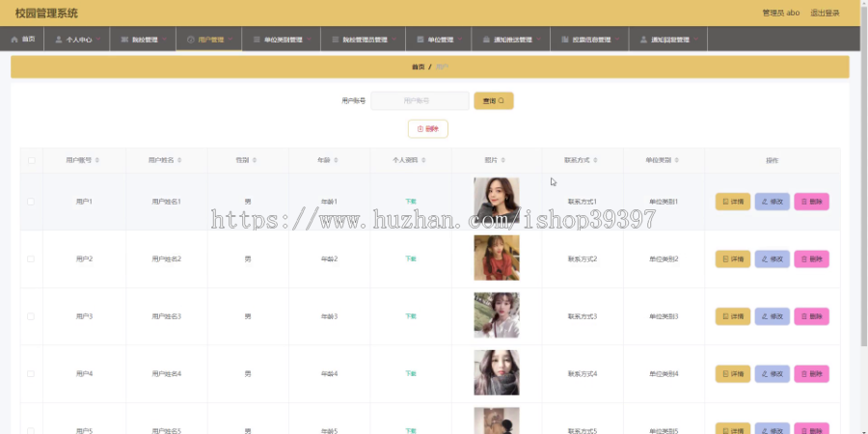Click 管理员 abo user label
The width and height of the screenshot is (868, 434).
tap(781, 13)
